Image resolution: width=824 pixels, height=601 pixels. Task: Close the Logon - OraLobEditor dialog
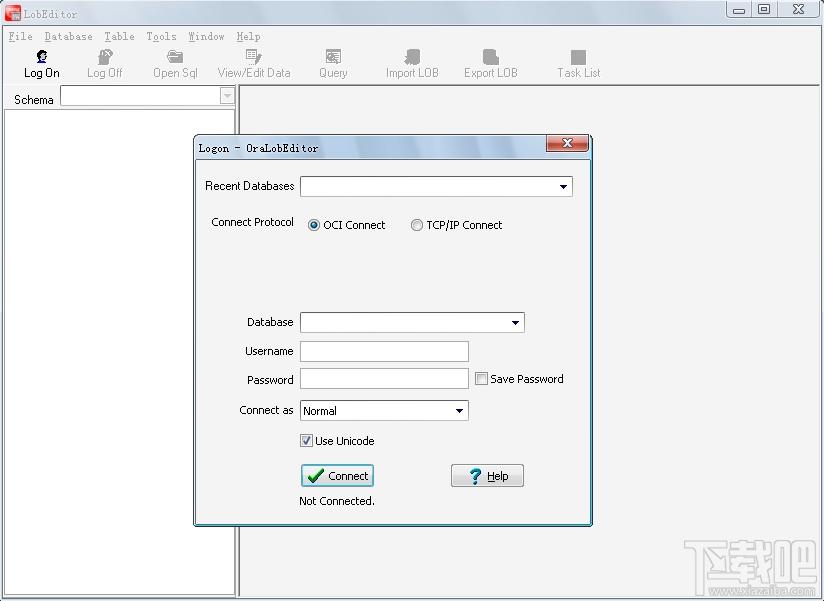567,143
